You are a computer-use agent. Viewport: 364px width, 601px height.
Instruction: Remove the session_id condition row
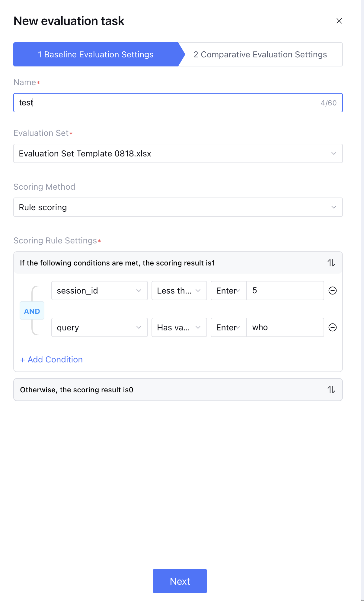332,291
